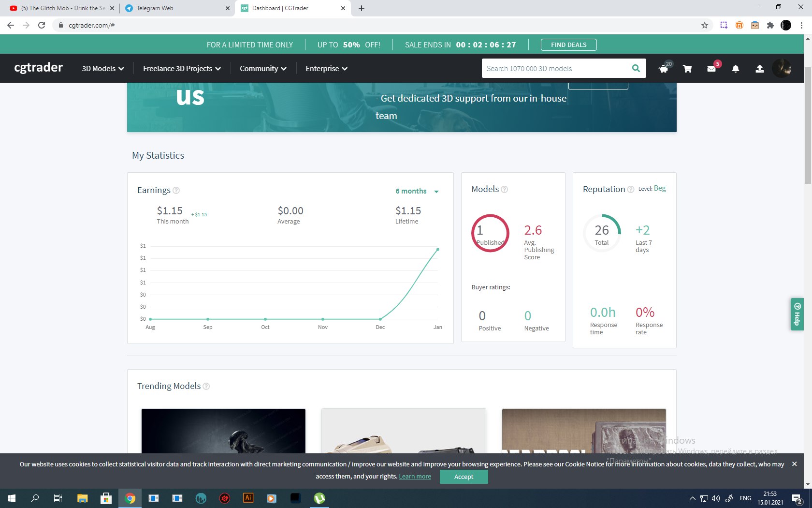
Task: Open a new browser tab
Action: click(x=362, y=8)
